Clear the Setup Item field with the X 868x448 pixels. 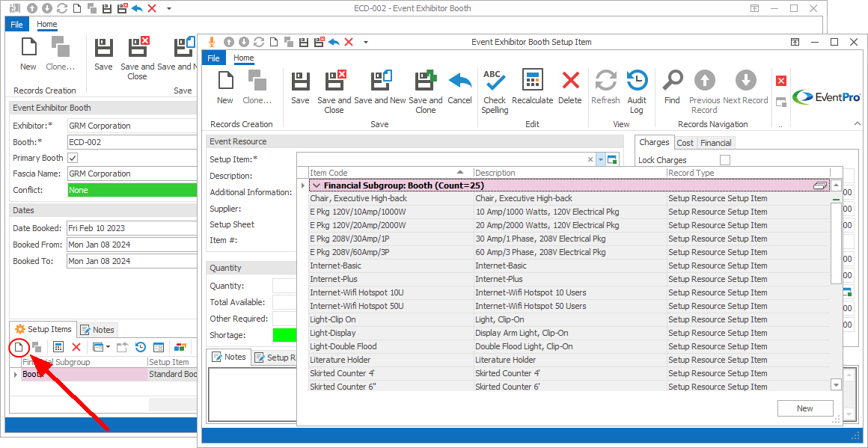(590, 160)
